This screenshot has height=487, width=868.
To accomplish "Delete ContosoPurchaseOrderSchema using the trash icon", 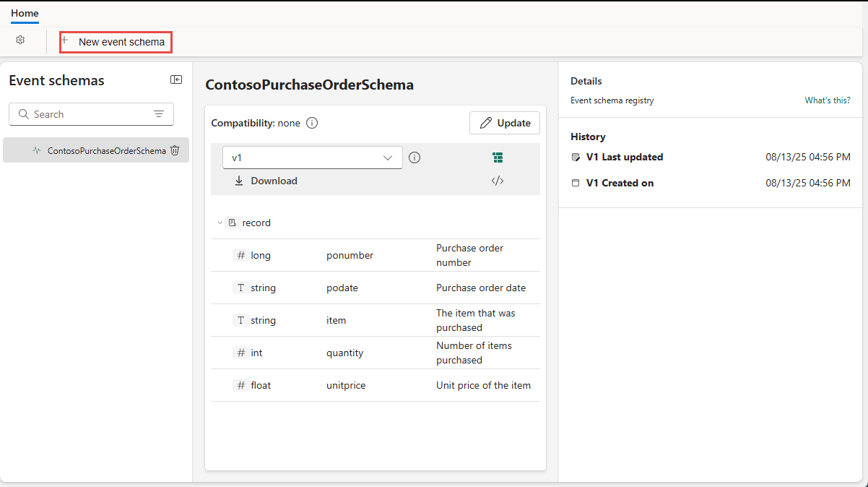I will (x=175, y=150).
